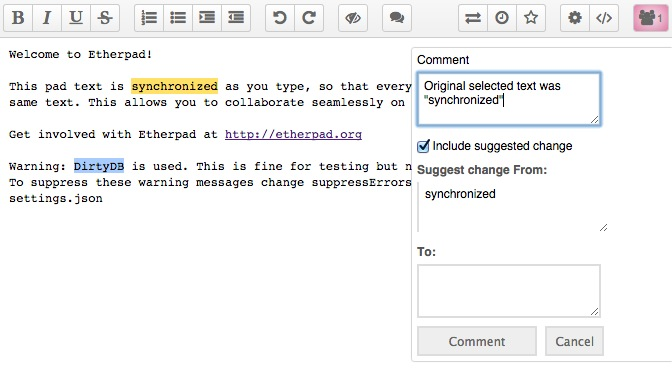Add a comment using the speech bubble icon

tap(397, 18)
